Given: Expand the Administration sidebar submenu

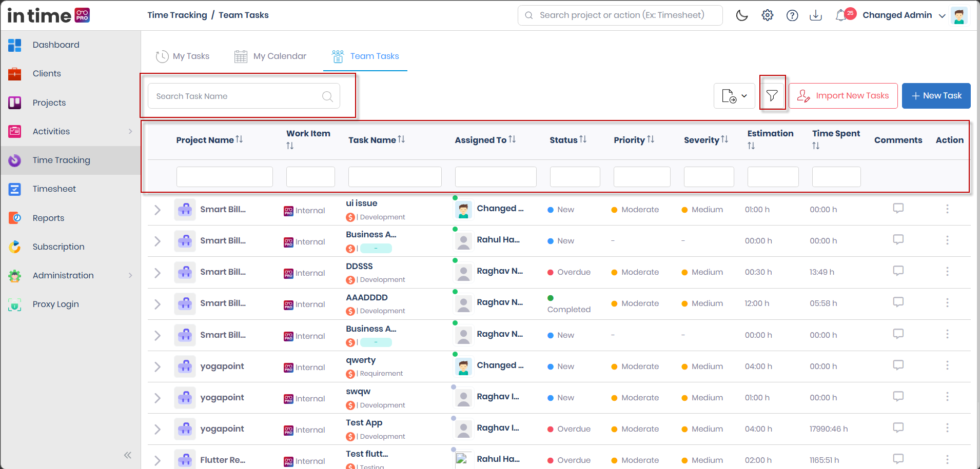Looking at the screenshot, I should point(130,276).
